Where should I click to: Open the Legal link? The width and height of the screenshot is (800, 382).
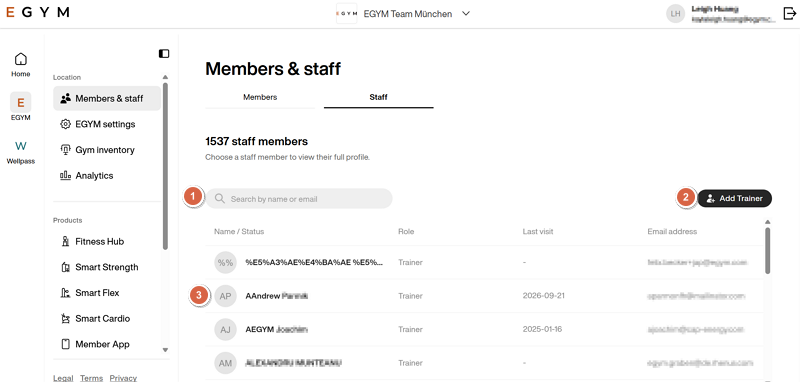tap(63, 378)
